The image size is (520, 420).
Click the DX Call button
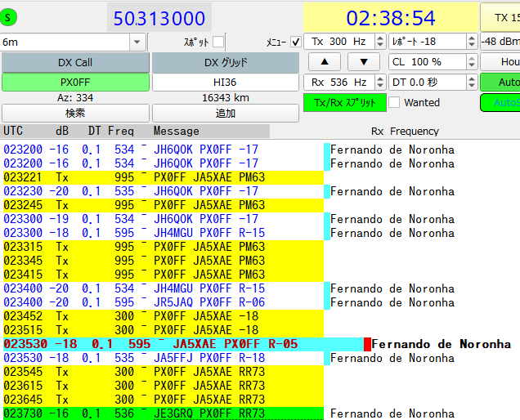click(75, 62)
